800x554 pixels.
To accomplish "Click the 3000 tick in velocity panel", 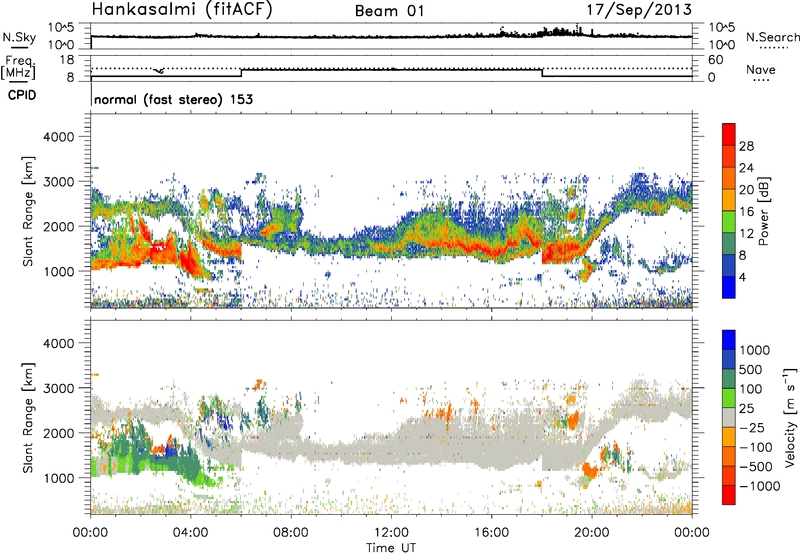I will [58, 388].
